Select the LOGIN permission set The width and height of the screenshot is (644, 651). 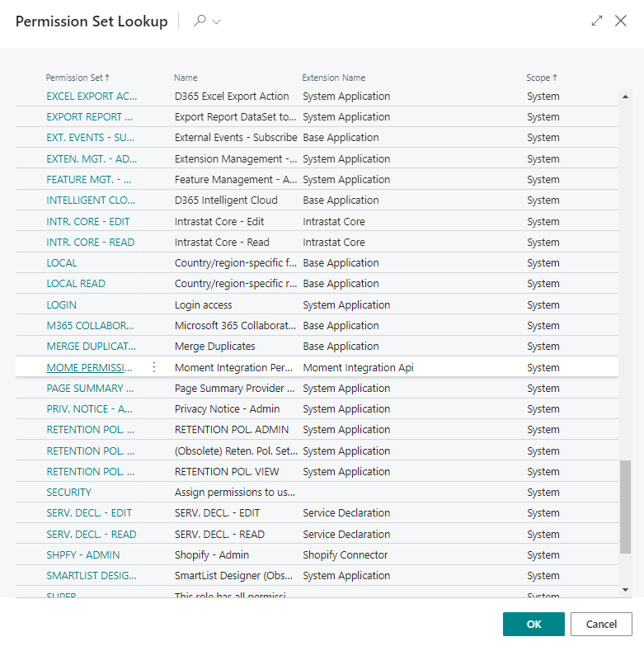click(62, 305)
